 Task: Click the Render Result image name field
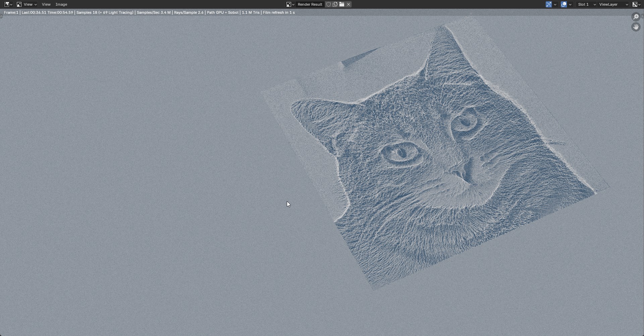tap(310, 4)
